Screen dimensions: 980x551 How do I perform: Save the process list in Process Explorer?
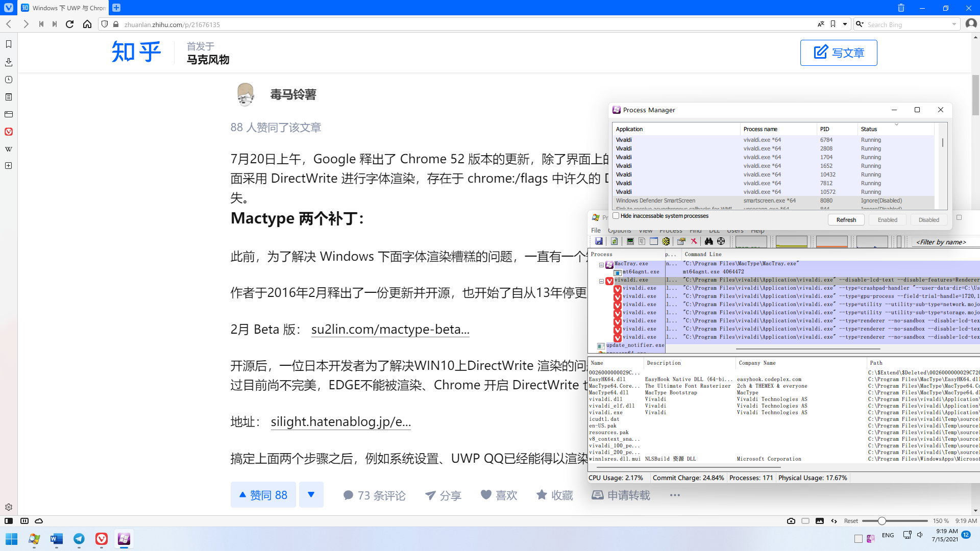click(599, 241)
